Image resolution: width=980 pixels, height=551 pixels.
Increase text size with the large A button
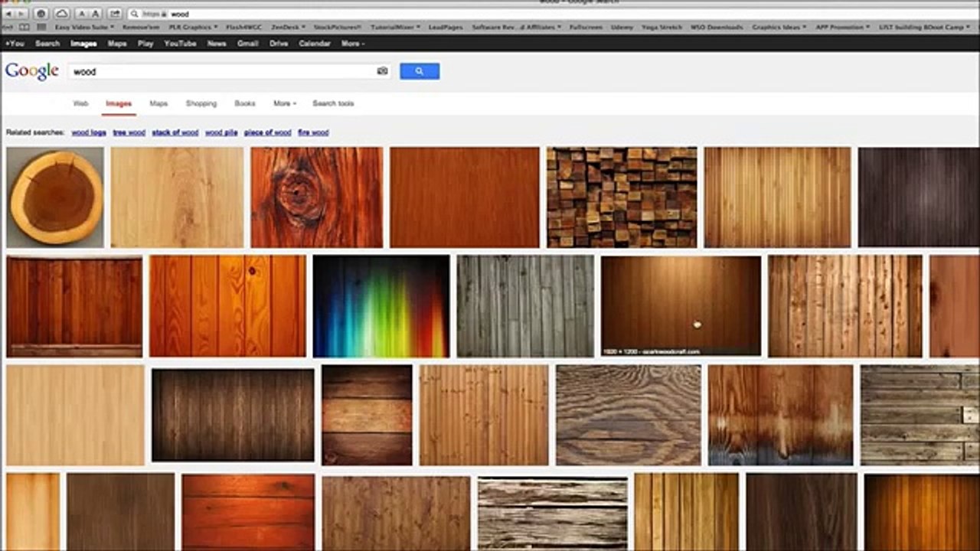[95, 14]
